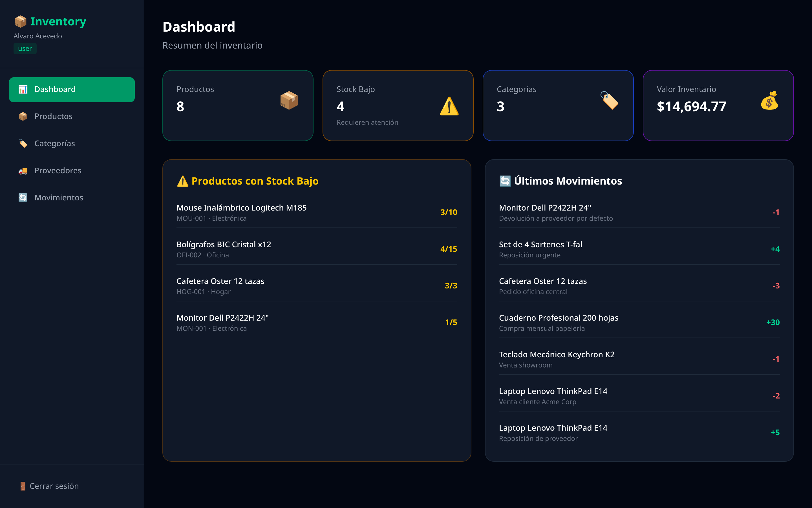This screenshot has width=812, height=508.
Task: Click the 4/15 stock indicator
Action: coord(449,249)
